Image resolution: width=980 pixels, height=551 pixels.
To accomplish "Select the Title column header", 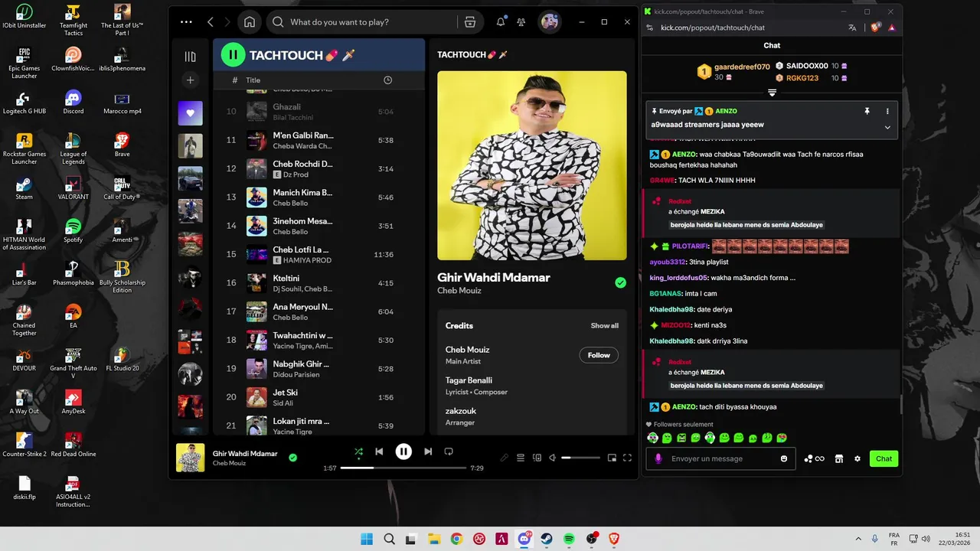I will tap(253, 80).
